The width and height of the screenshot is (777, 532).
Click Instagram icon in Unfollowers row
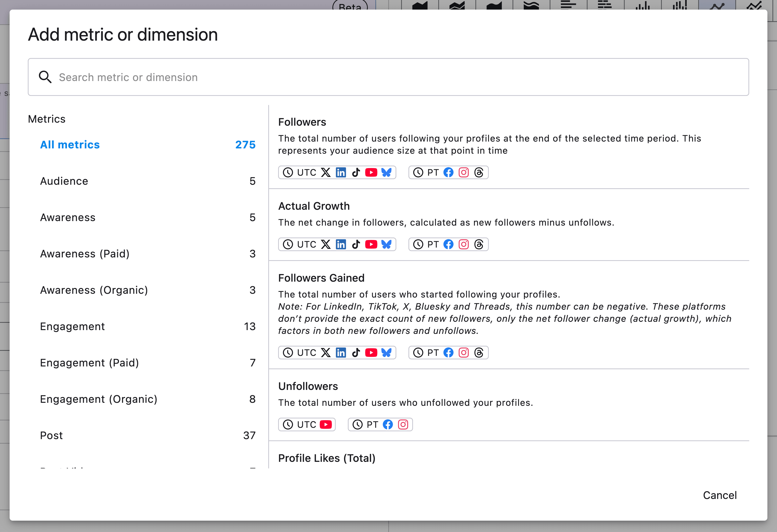coord(403,424)
